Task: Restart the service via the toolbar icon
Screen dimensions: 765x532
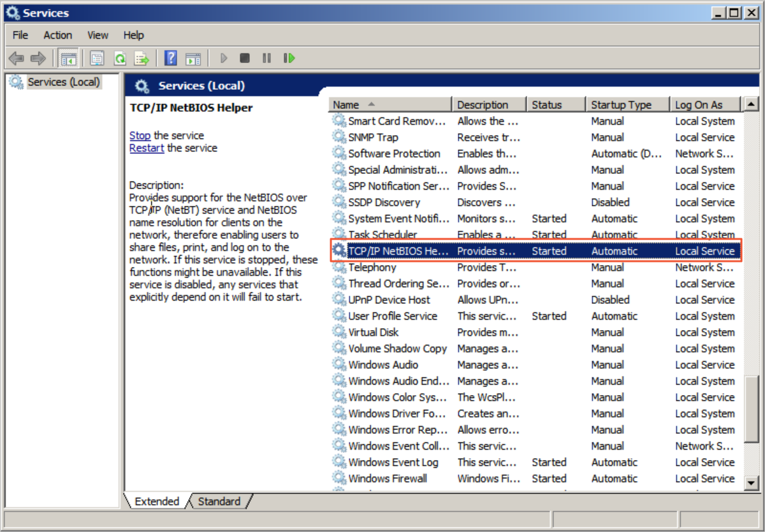Action: pos(289,58)
